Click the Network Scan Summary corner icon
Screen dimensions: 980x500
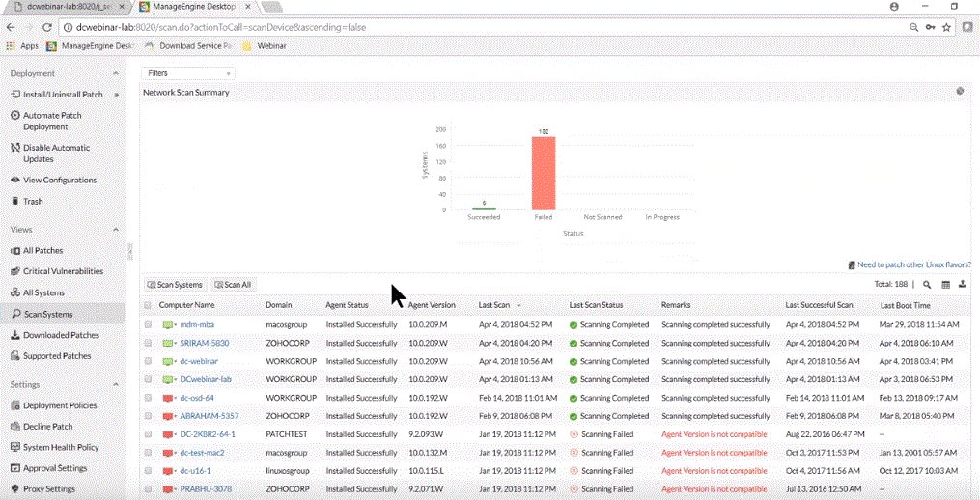pyautogui.click(x=960, y=92)
